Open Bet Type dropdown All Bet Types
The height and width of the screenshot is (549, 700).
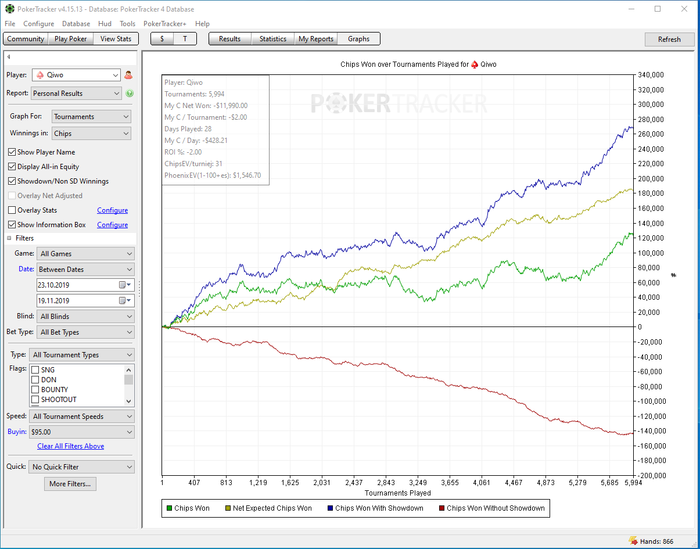85,332
